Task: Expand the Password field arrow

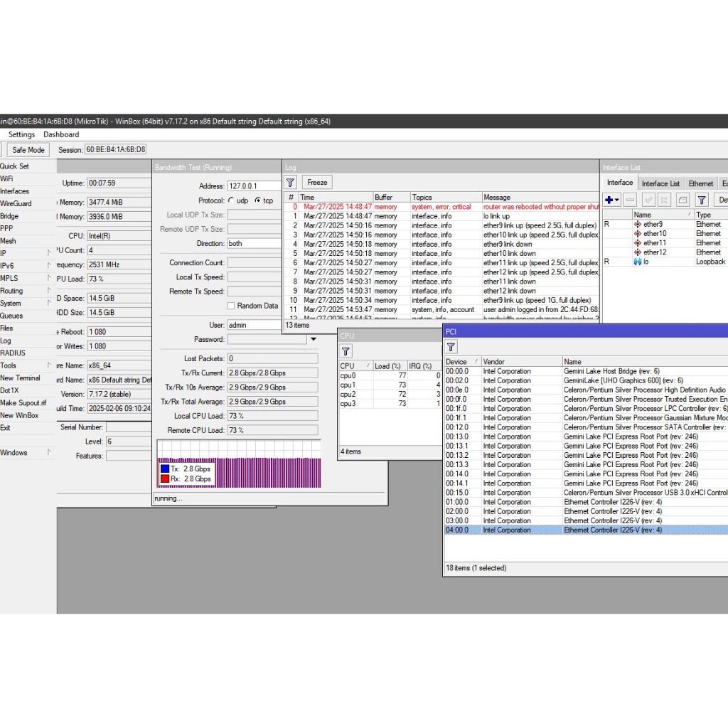Action: click(314, 340)
